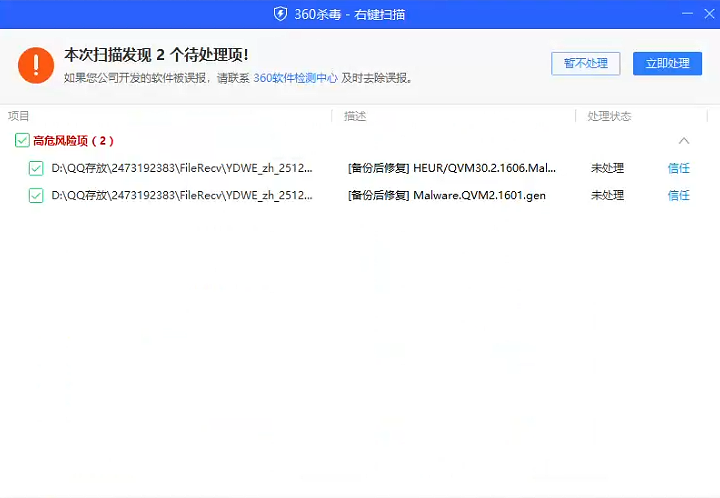
Task: Trust the Malware.QVM2.1601.gen item via 信任
Action: 679,196
